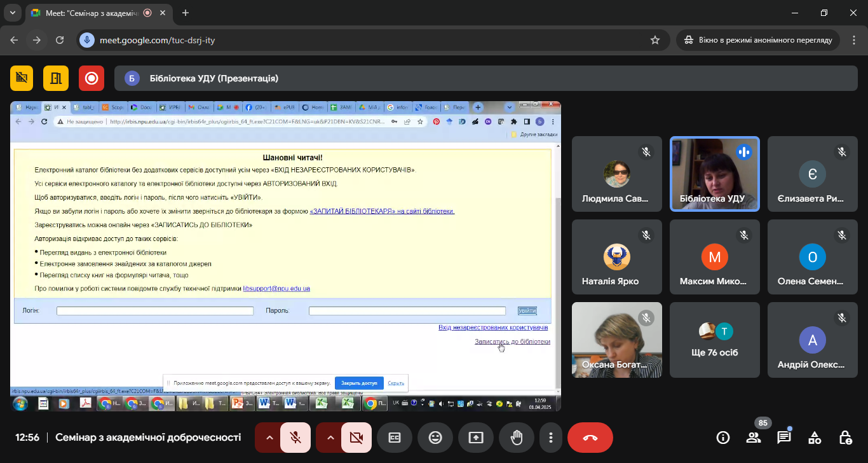Unmute the microphone in the call bar
868x463 pixels.
(x=295, y=438)
